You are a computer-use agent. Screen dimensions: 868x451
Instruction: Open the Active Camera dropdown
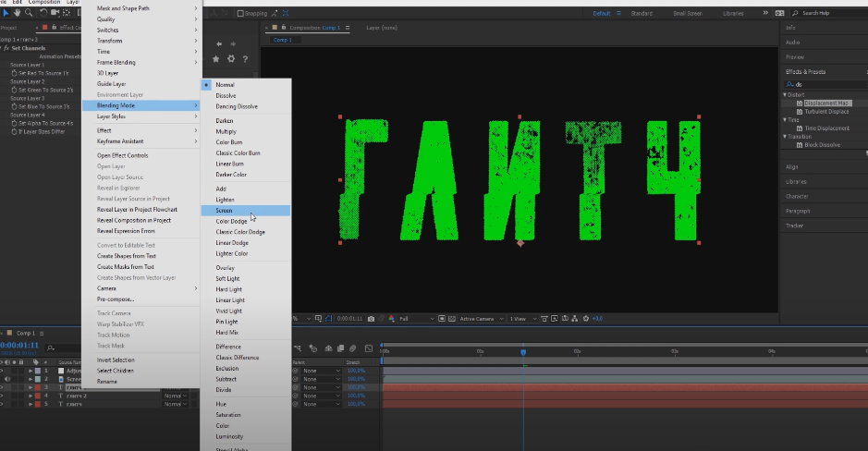click(x=482, y=319)
